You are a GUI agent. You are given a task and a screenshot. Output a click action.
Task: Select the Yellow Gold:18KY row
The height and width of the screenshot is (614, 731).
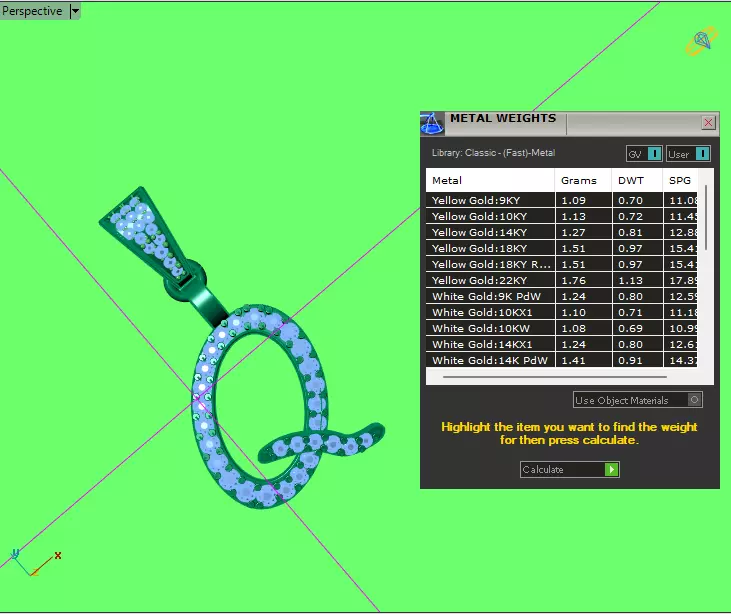click(x=561, y=248)
